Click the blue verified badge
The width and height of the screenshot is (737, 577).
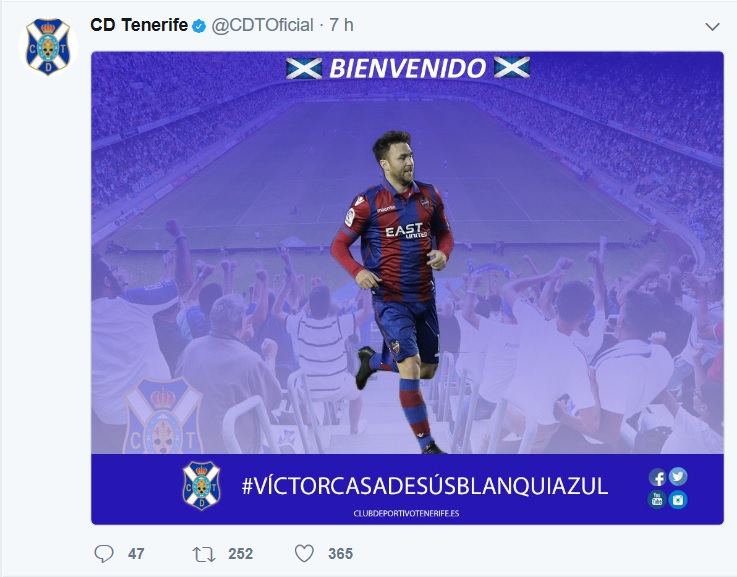coord(199,26)
